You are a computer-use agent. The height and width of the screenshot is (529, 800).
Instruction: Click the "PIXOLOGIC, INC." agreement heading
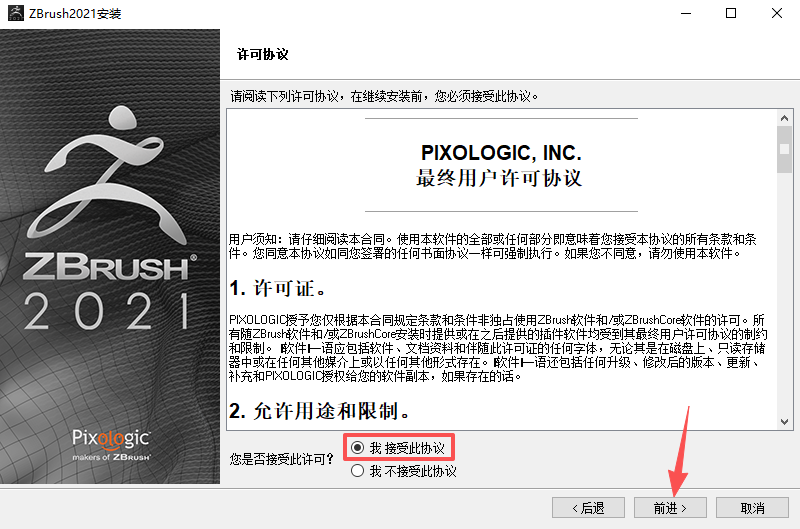(501, 153)
